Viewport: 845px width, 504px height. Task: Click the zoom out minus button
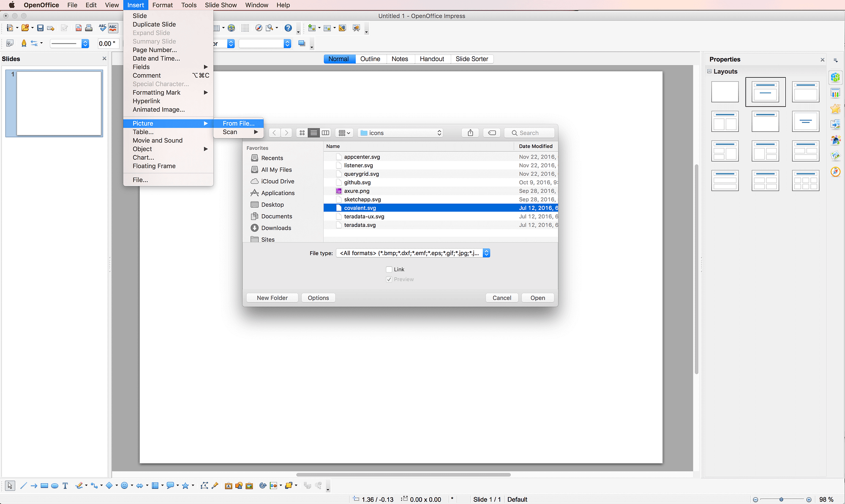[755, 499]
